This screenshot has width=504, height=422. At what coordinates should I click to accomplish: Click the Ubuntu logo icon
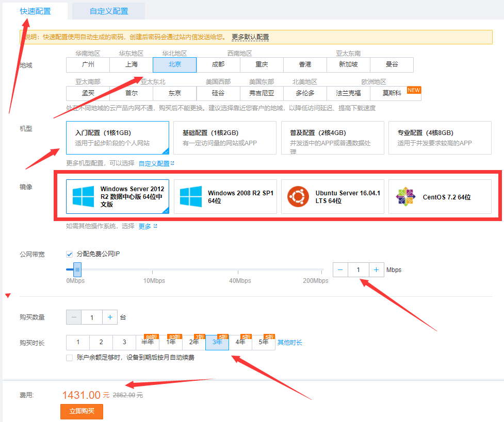[298, 196]
